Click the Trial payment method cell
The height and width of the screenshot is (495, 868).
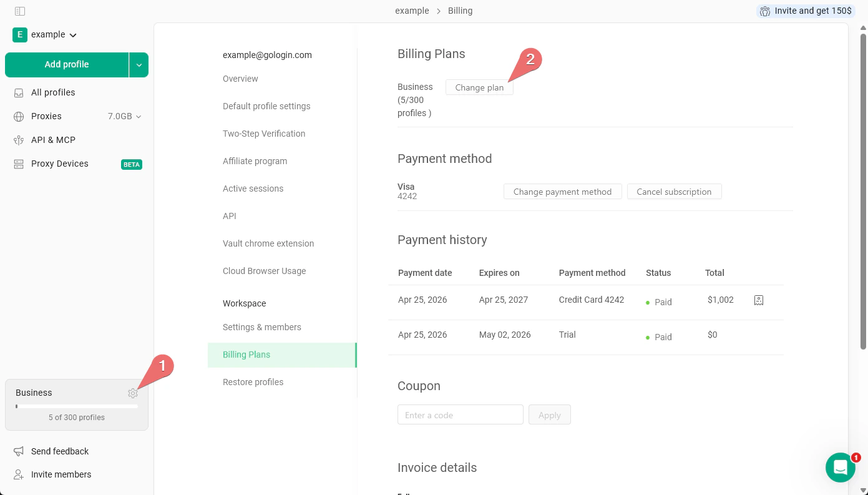567,335
